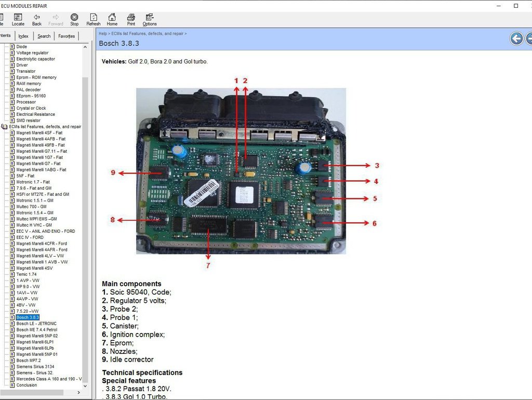Select the 5NF - Fiat topic

tap(25, 176)
